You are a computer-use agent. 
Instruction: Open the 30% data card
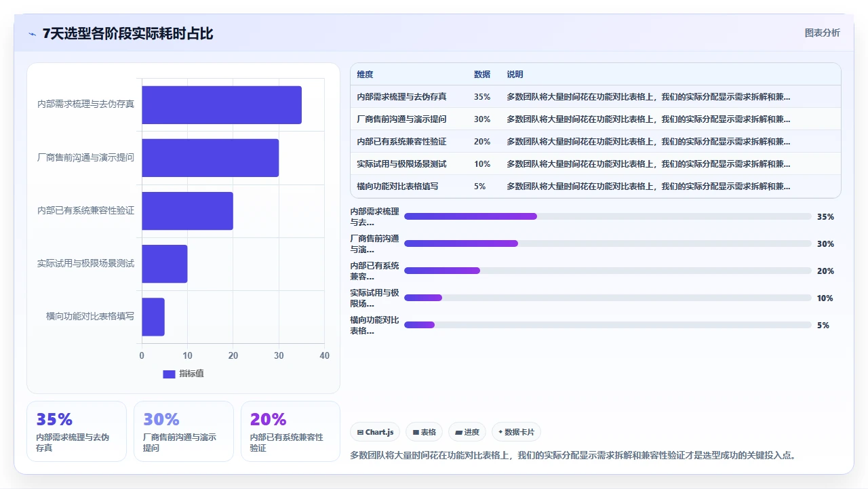(x=184, y=431)
